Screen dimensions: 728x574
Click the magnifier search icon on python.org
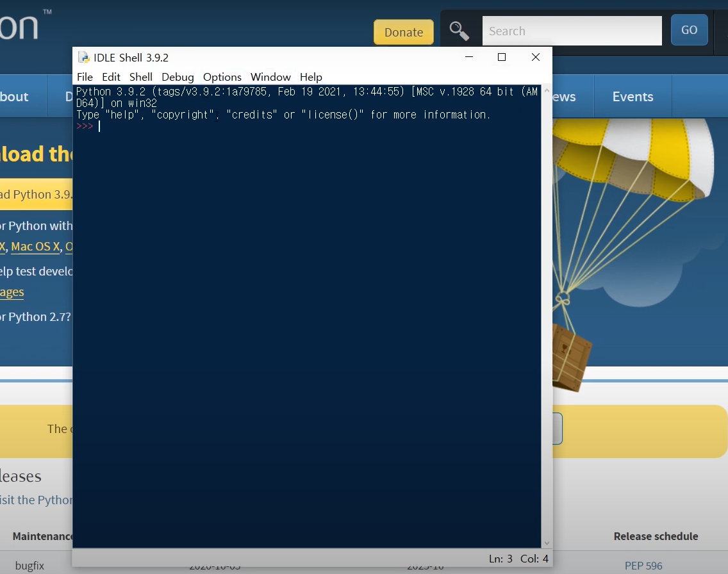point(459,31)
